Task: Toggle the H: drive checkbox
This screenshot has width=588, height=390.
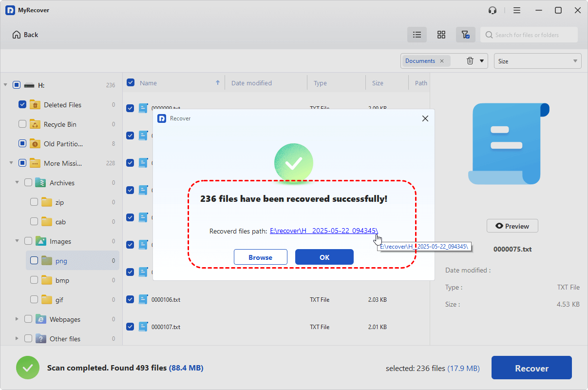Action: click(x=17, y=85)
